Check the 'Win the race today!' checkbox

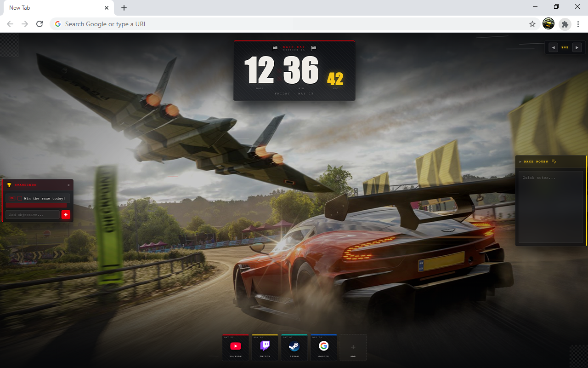(x=20, y=198)
